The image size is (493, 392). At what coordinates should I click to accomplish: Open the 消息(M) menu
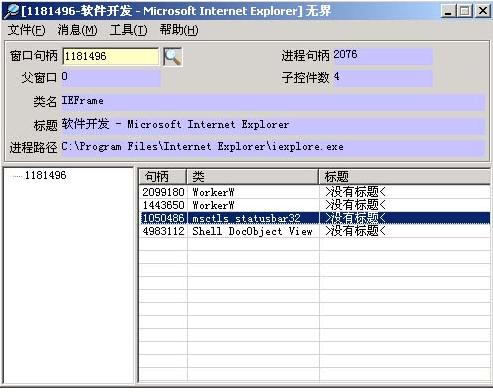(x=77, y=30)
